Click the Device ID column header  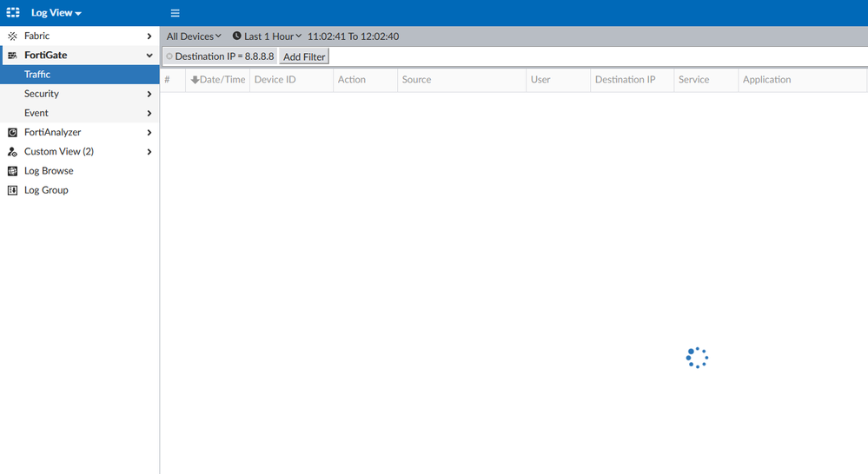292,80
